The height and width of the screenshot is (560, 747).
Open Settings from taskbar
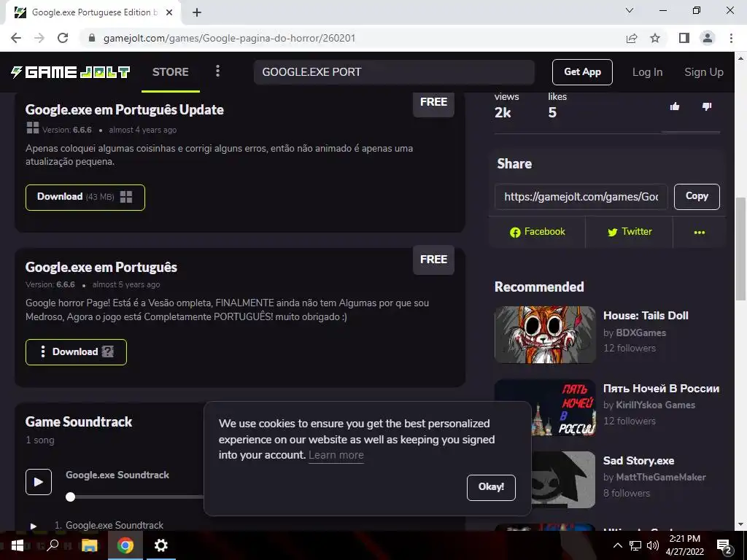coord(161,545)
